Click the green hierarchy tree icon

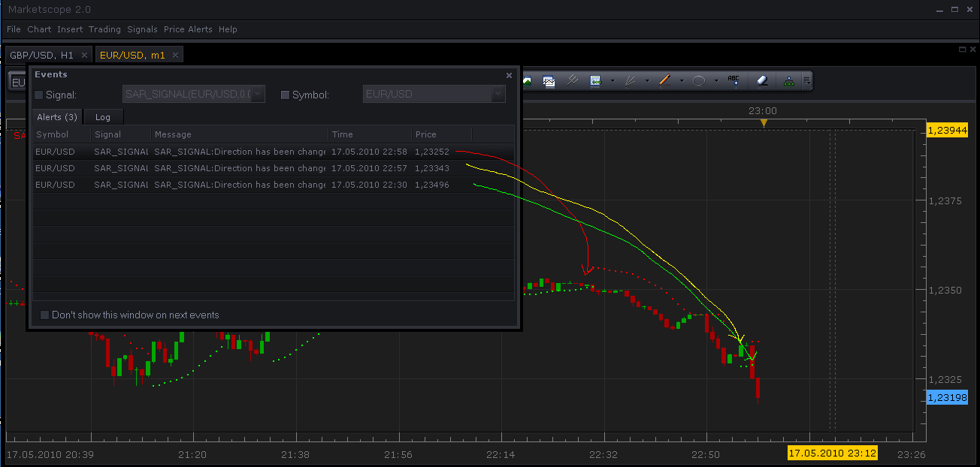click(788, 81)
